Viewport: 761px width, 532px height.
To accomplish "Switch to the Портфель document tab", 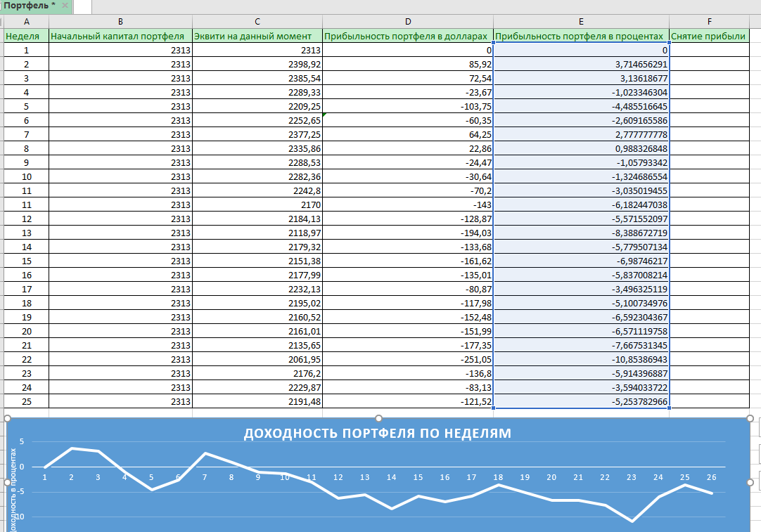I will click(x=30, y=6).
